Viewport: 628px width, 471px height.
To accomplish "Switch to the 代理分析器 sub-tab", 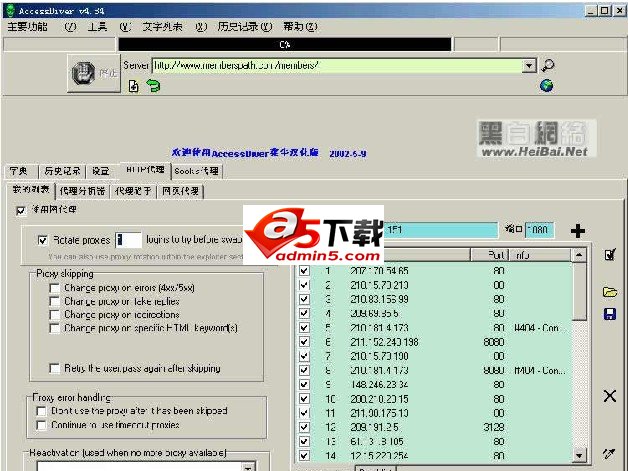I will pyautogui.click(x=83, y=191).
